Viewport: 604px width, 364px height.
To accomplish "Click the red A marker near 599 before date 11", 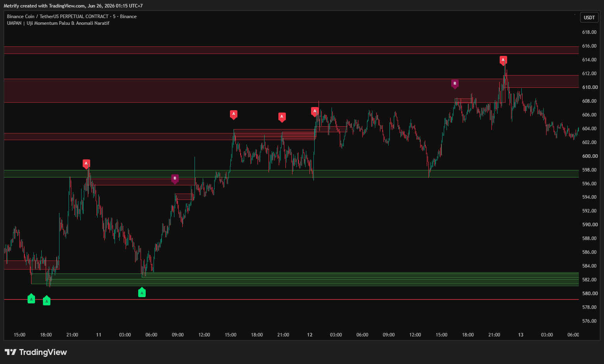I will [86, 164].
